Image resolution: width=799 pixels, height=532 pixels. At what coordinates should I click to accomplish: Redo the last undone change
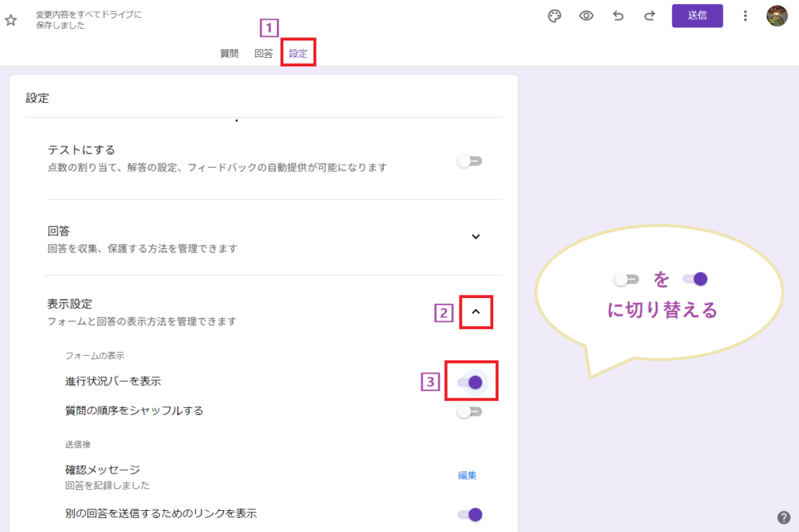click(648, 16)
